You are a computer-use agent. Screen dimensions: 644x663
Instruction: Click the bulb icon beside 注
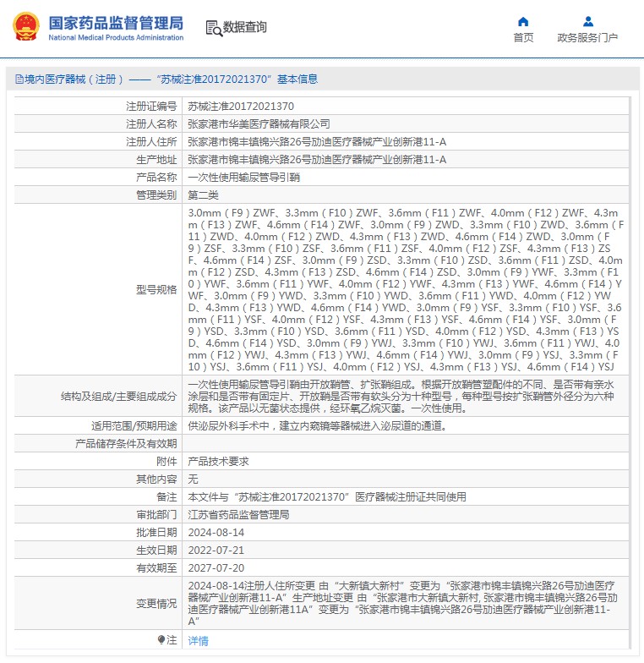pyautogui.click(x=161, y=639)
